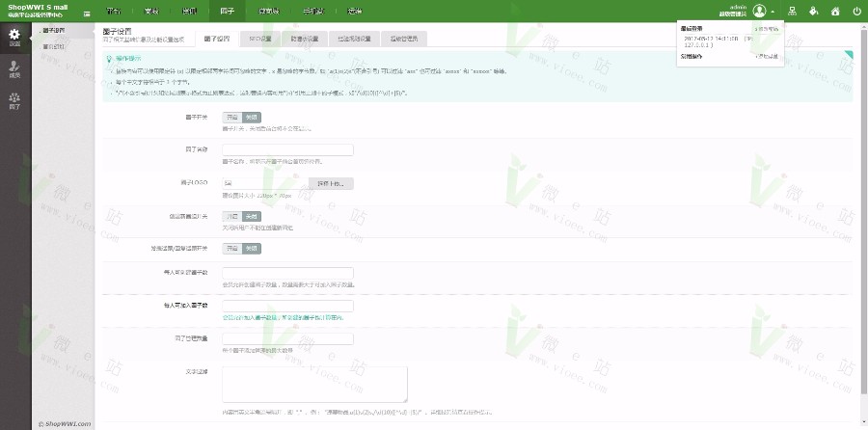Image resolution: width=868 pixels, height=430 pixels.
Task: Select 手机端 in the top navigation
Action: coord(313,11)
